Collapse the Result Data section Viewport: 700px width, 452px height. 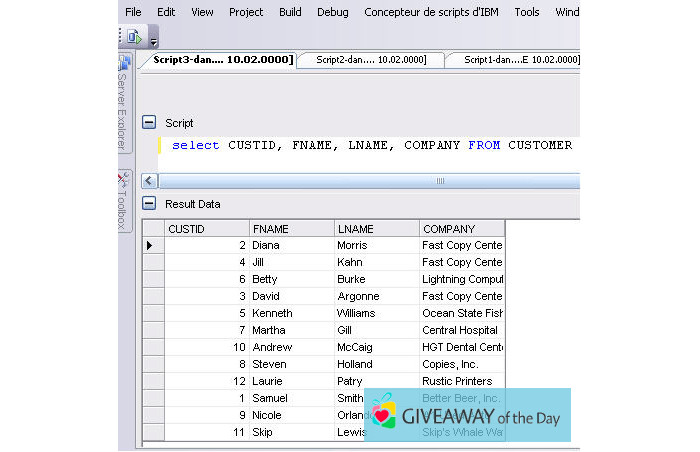[x=150, y=203]
